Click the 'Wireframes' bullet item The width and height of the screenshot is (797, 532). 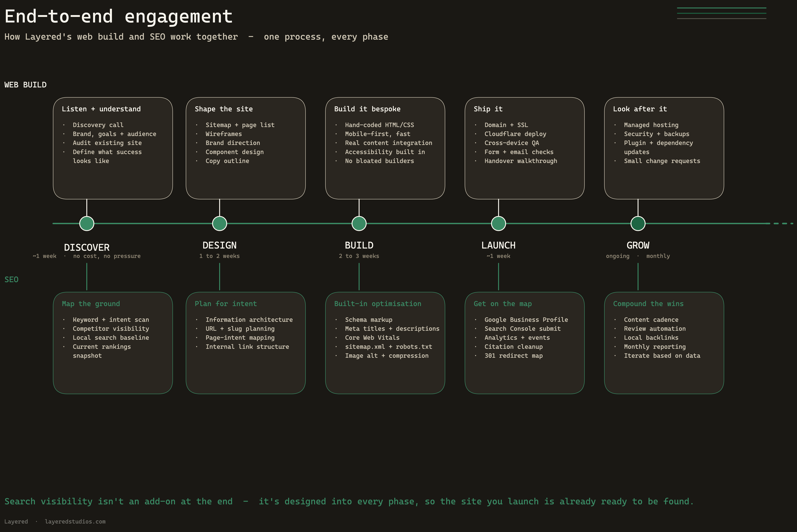(x=224, y=134)
